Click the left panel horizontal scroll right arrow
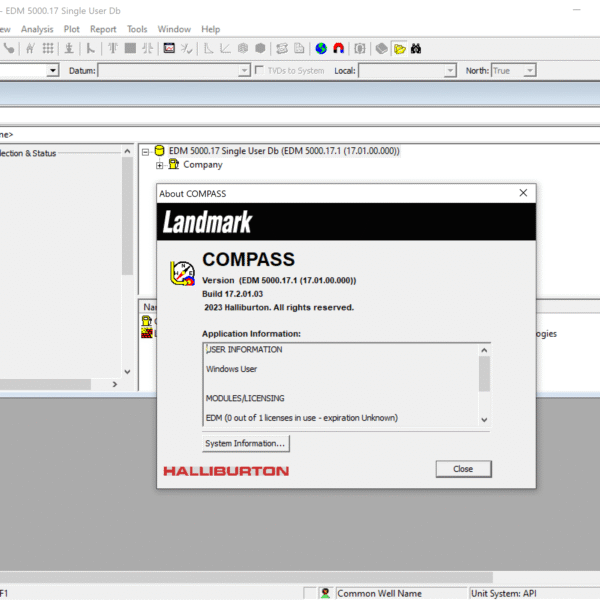Viewport: 600px width, 600px height. point(115,384)
